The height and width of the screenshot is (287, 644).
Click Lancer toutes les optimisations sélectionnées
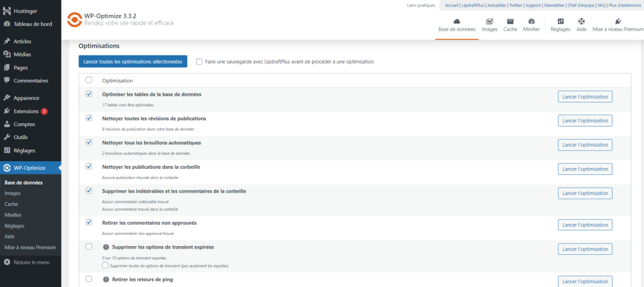[x=133, y=62]
